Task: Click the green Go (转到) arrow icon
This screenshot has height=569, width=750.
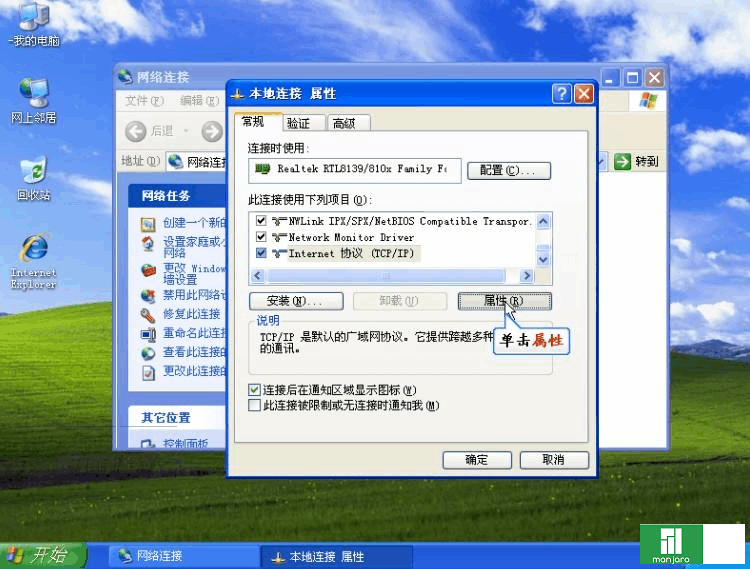Action: pyautogui.click(x=623, y=162)
